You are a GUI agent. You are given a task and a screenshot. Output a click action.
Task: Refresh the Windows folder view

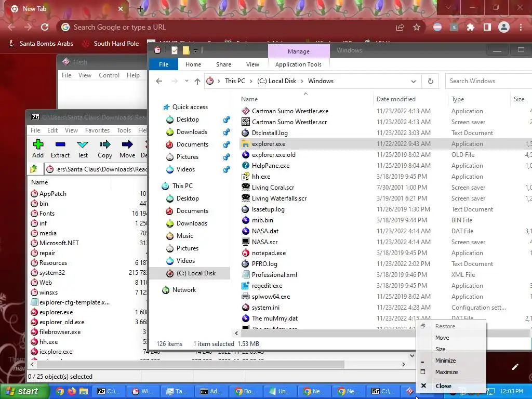coord(430,81)
